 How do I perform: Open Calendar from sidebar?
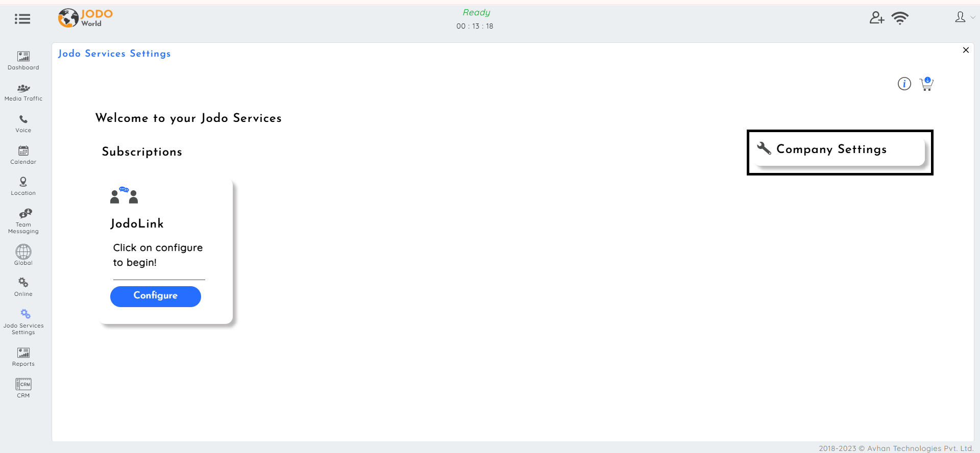point(23,156)
